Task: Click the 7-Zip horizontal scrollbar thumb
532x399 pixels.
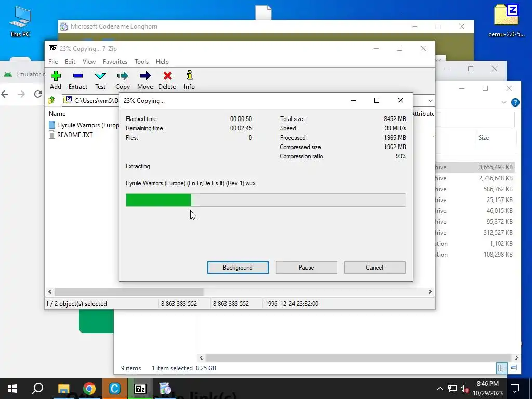Action: pyautogui.click(x=129, y=292)
